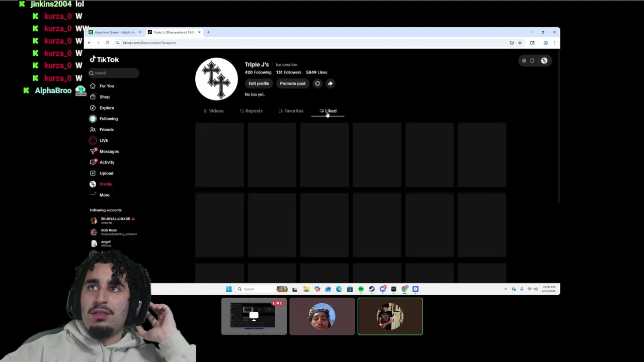Click the phone icon in TikTok header
644x362 pixels.
click(532, 61)
